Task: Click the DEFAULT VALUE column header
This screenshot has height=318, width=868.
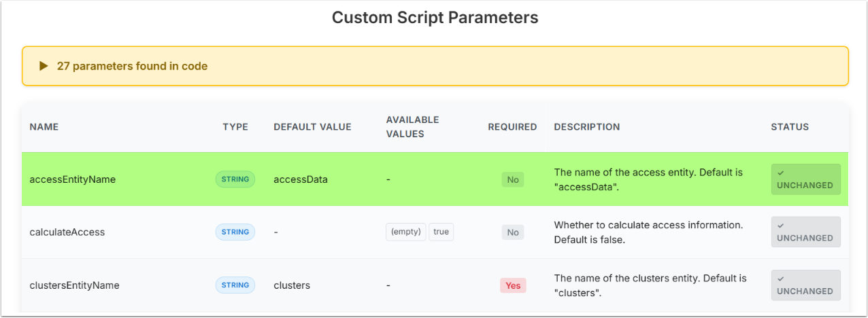Action: click(x=312, y=127)
